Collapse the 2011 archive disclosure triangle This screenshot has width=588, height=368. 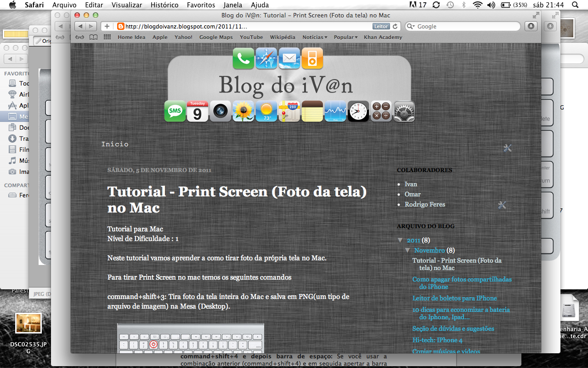click(400, 240)
